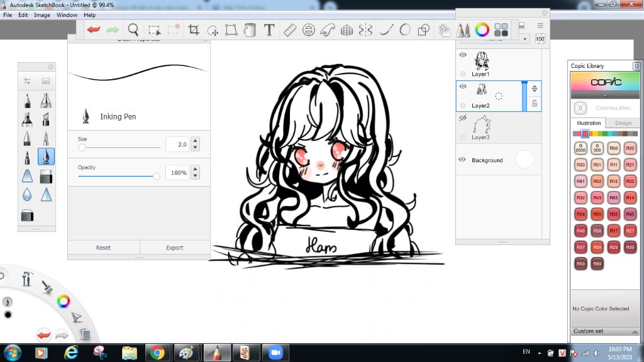Show hidden system tray icons arrow
Image resolution: width=644 pixels, height=362 pixels.
coord(539,353)
